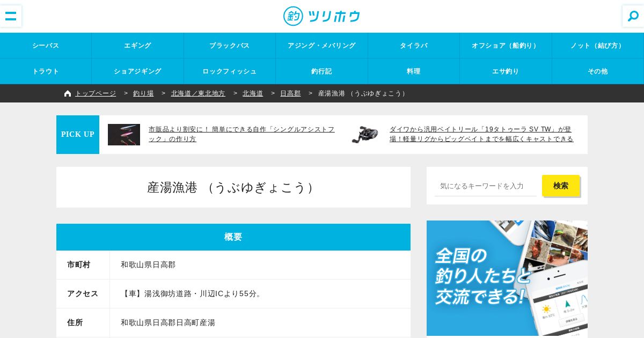Open the アジング・メバリング category
Screen dimensions: 644x338
(322, 46)
